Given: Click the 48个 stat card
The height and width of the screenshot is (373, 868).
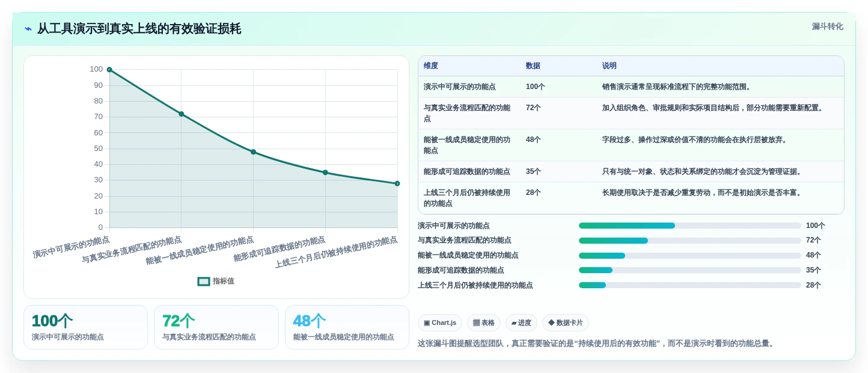Looking at the screenshot, I should (x=347, y=327).
